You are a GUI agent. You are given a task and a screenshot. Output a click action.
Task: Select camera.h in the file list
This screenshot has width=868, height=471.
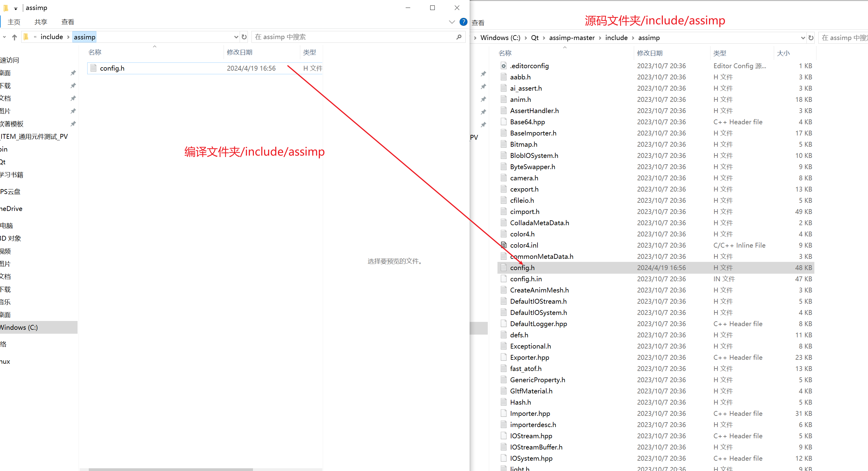656,178
